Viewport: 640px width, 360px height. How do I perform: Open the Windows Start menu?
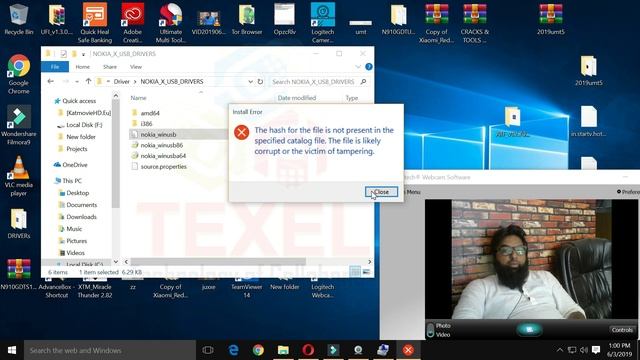(12, 350)
